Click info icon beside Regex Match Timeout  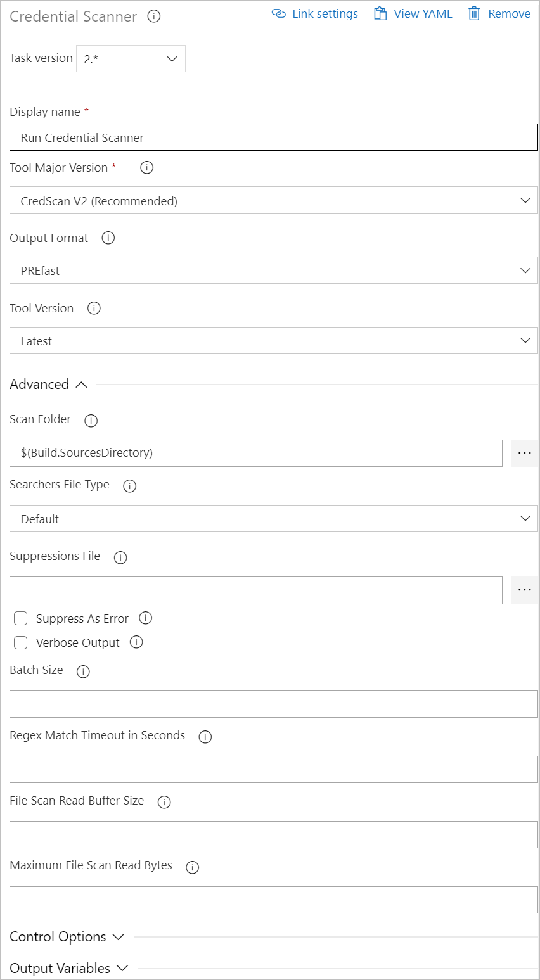(x=205, y=737)
